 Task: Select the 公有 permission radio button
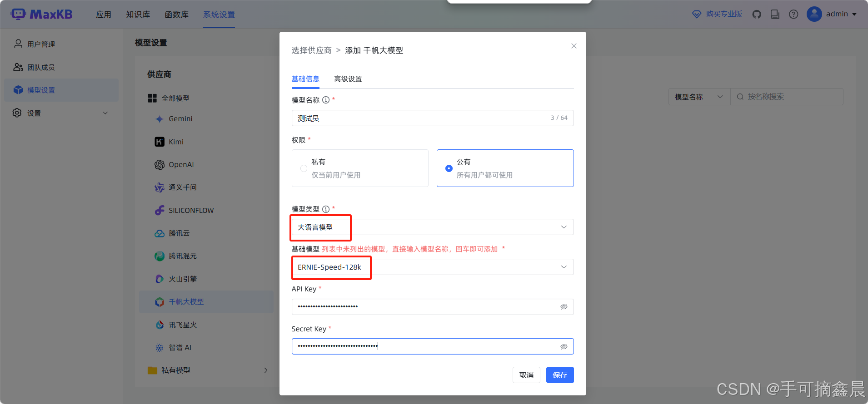pos(449,168)
